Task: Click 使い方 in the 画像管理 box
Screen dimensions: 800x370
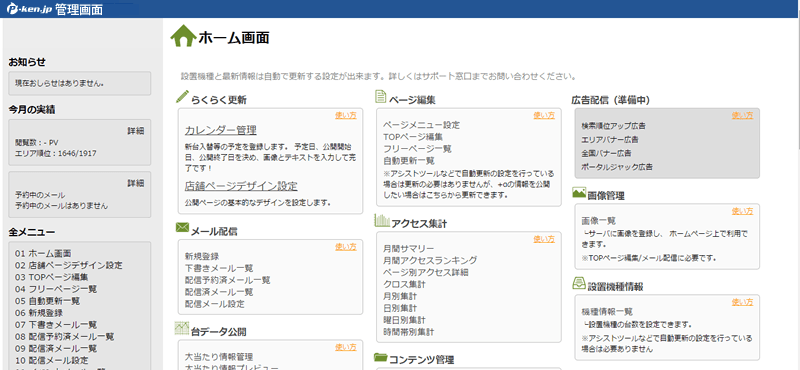Action: (742, 211)
